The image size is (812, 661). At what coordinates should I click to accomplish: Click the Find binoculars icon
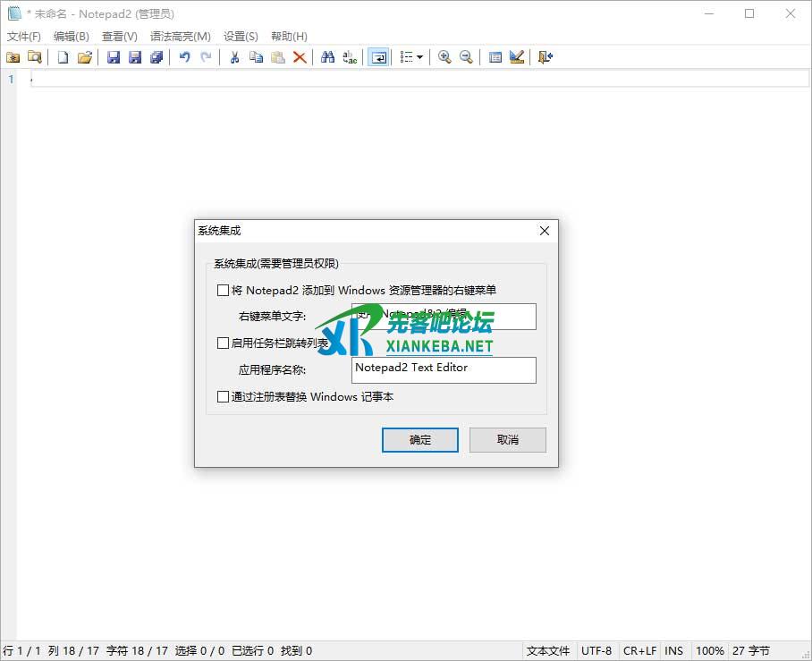tap(328, 57)
